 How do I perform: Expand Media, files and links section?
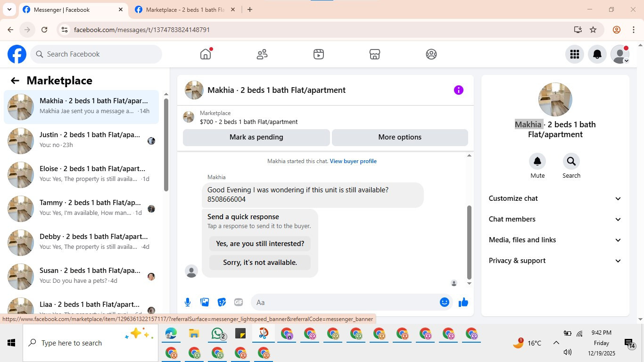click(555, 240)
